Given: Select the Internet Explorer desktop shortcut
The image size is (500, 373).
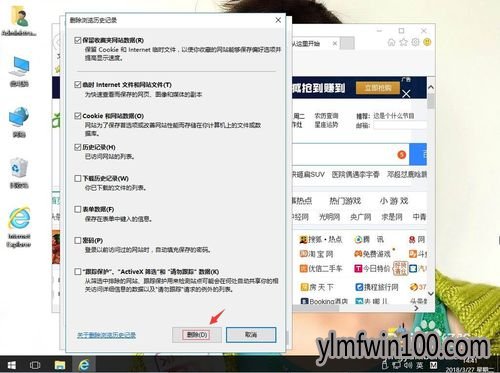Looking at the screenshot, I should pyautogui.click(x=19, y=227).
